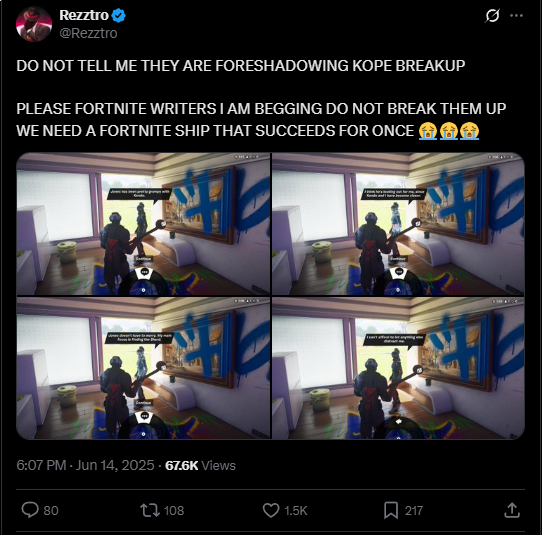Open the top-right screenshot image
Image resolution: width=542 pixels, height=535 pixels.
(x=398, y=224)
